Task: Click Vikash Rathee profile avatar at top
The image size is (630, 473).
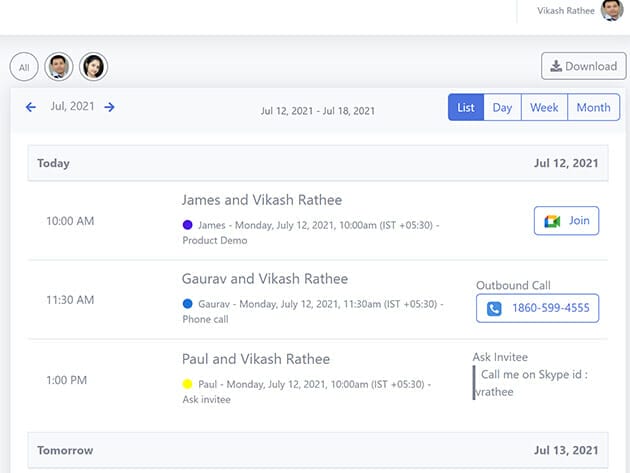Action: pyautogui.click(x=612, y=10)
